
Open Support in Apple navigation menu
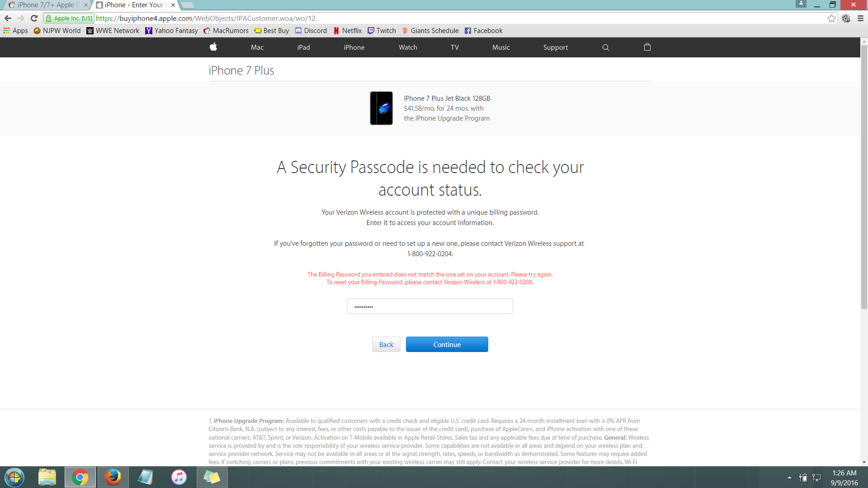[556, 47]
